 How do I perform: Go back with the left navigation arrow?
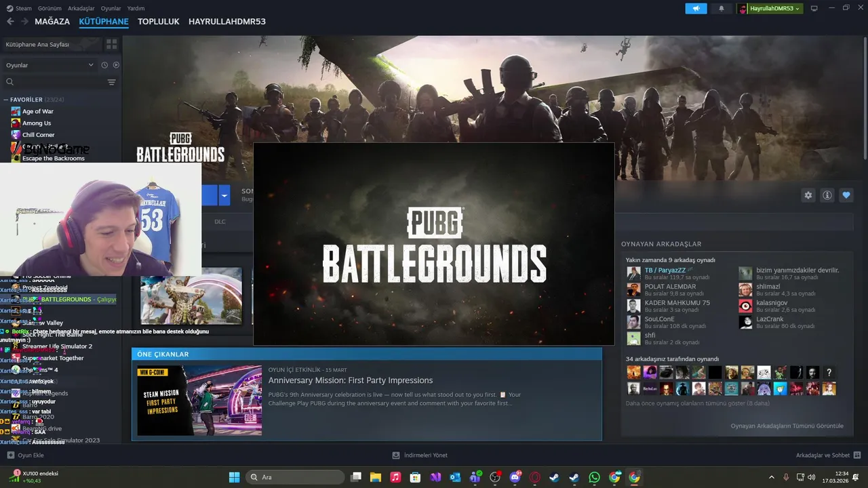10,22
